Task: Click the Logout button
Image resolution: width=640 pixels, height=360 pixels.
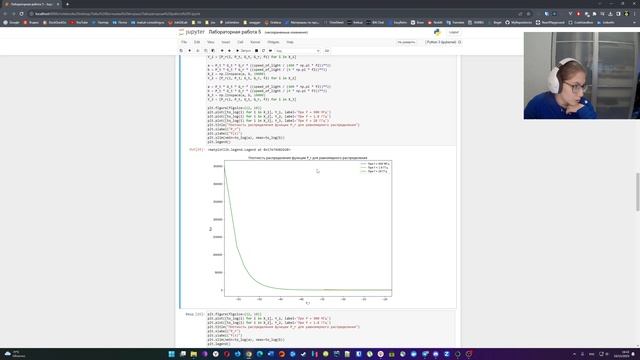Action: (x=453, y=32)
